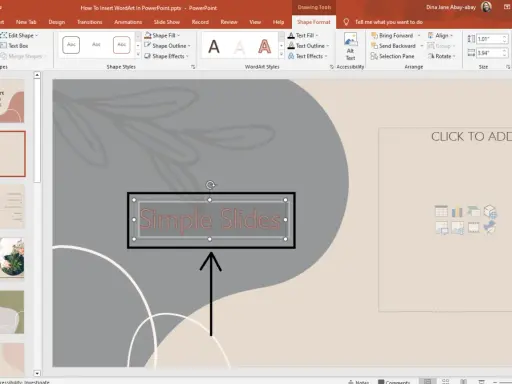Viewport: 512px width, 384px height.
Task: Click the Pictures placeholder icon
Action: tap(441, 228)
